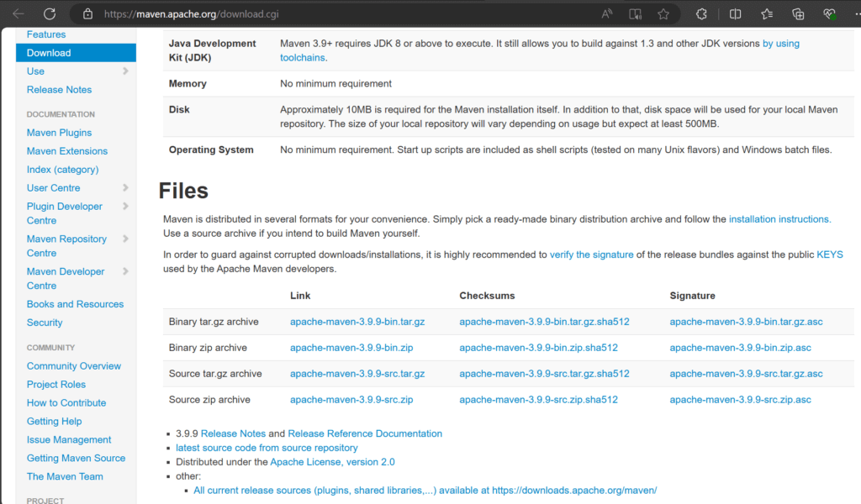Download apache-maven-3.9.9-src.tar.gz

click(x=357, y=374)
